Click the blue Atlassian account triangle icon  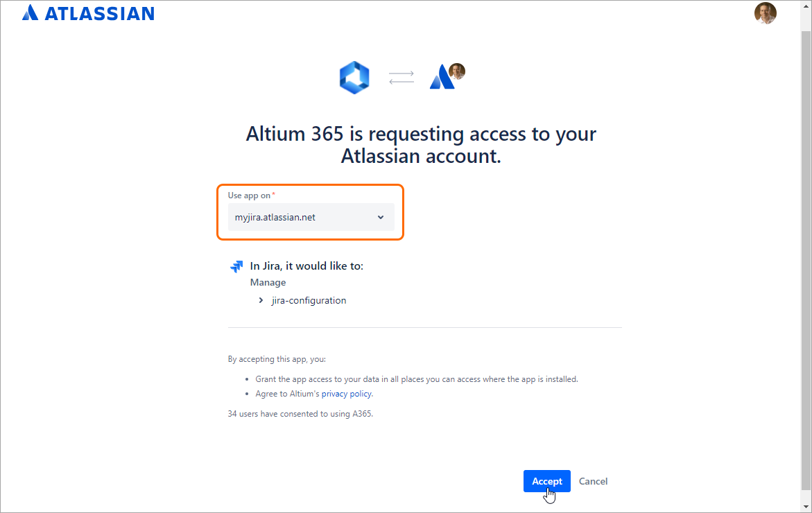click(x=440, y=79)
